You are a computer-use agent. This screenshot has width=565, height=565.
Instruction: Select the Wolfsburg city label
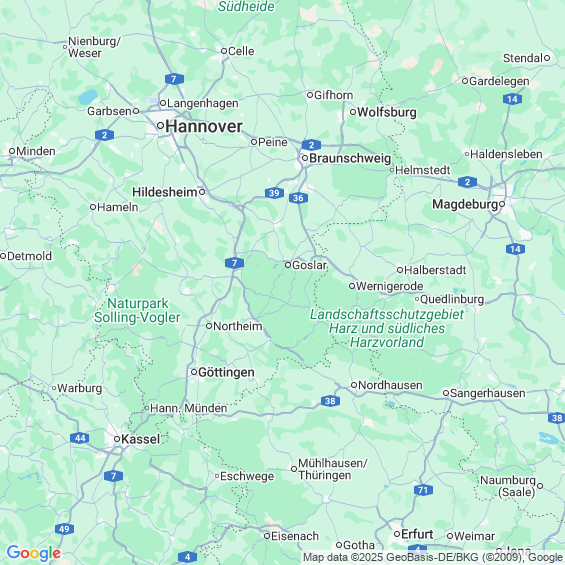click(x=387, y=112)
